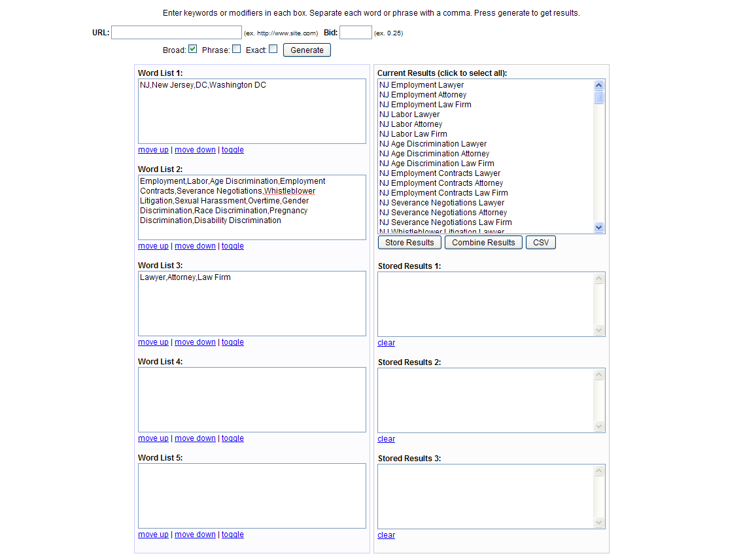Click 'clear' under Stored Results 3
743x560 pixels.
386,535
